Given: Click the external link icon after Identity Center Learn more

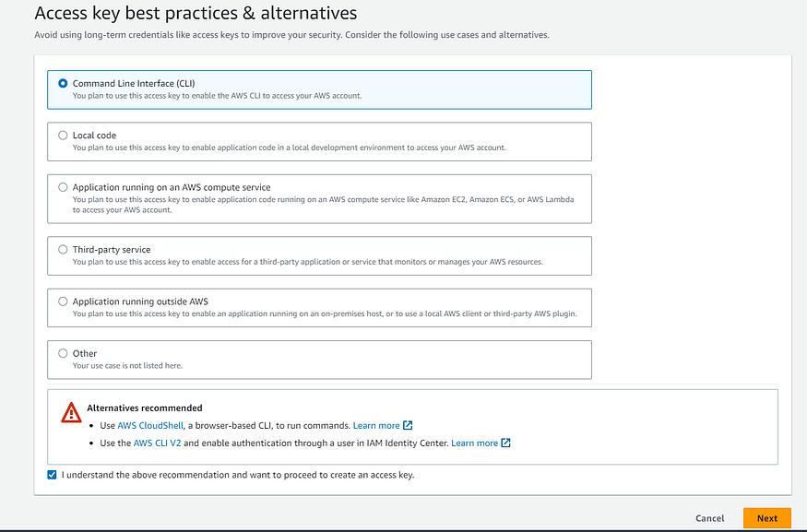Looking at the screenshot, I should (506, 443).
